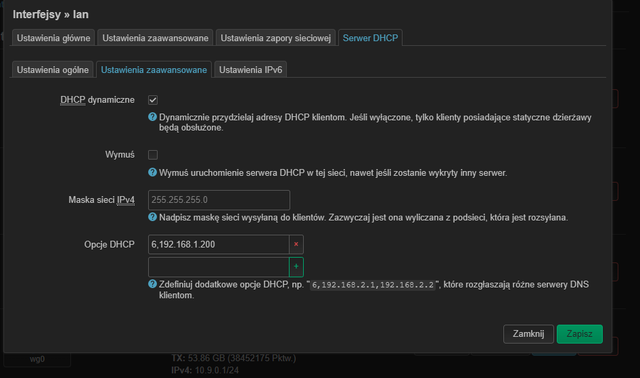The height and width of the screenshot is (378, 640).
Task: Click help icon for Wymuś description
Action: (152, 172)
